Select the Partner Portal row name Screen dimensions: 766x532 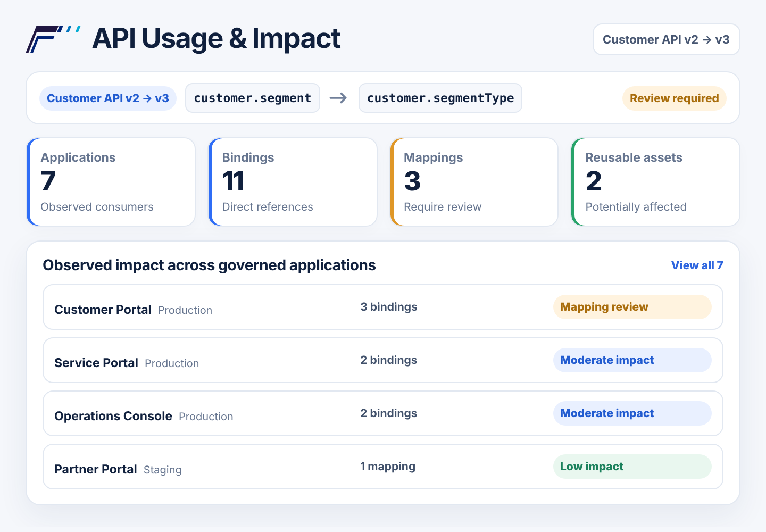(x=96, y=469)
